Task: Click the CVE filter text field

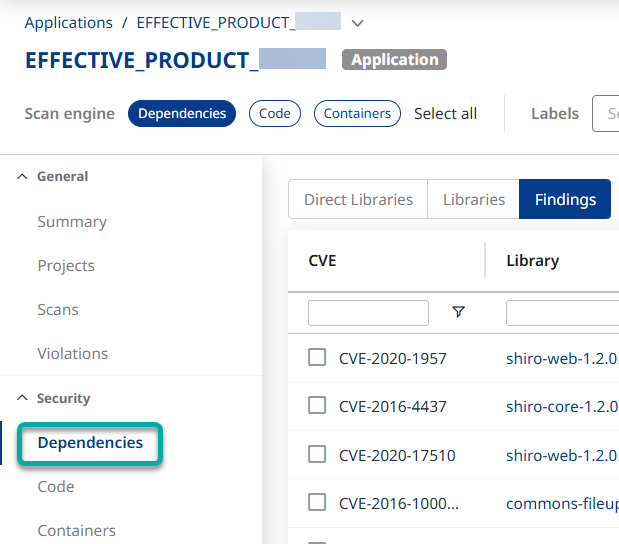Action: tap(368, 313)
